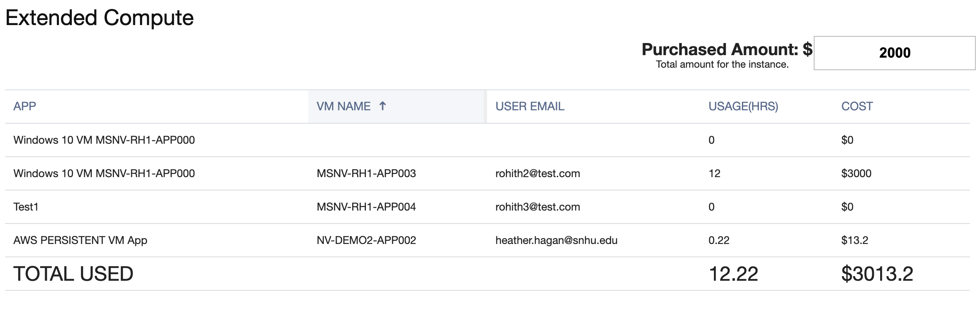Click the rohith3@test.com email

point(537,207)
